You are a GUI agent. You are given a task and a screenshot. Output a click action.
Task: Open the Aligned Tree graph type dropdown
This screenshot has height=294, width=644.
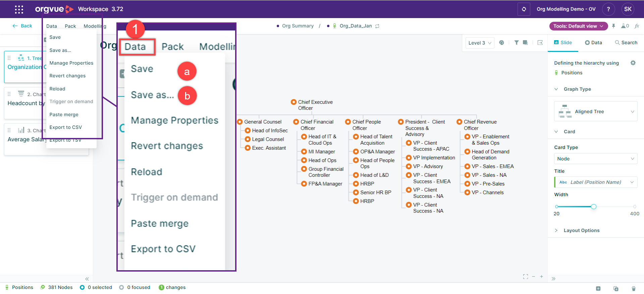596,112
